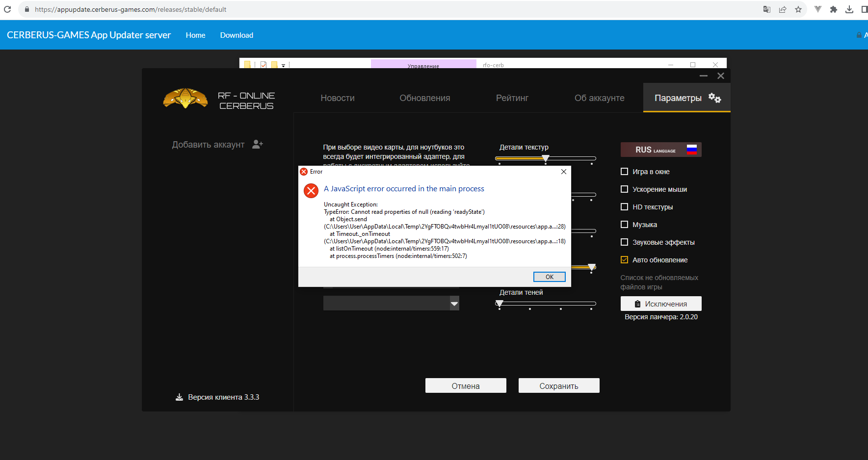
Task: Click Версия клиента 3.3.3 text
Action: [224, 397]
